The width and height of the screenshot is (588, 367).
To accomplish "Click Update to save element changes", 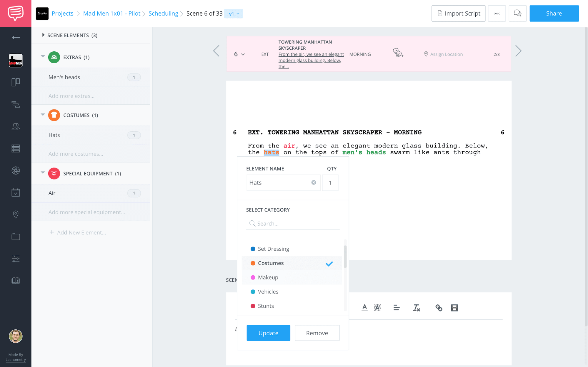I will tap(268, 333).
